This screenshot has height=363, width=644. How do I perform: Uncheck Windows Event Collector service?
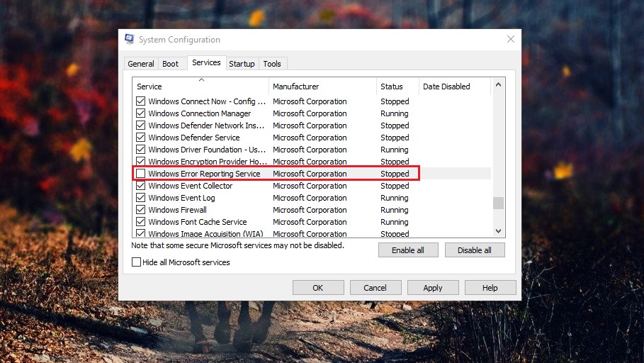pyautogui.click(x=140, y=186)
